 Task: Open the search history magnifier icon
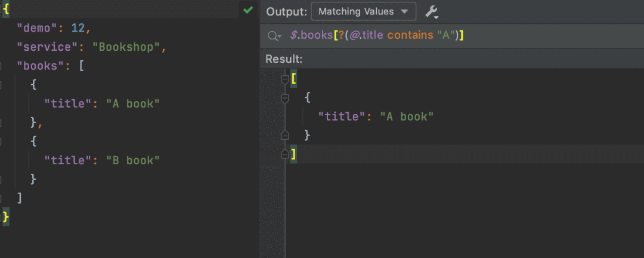274,36
